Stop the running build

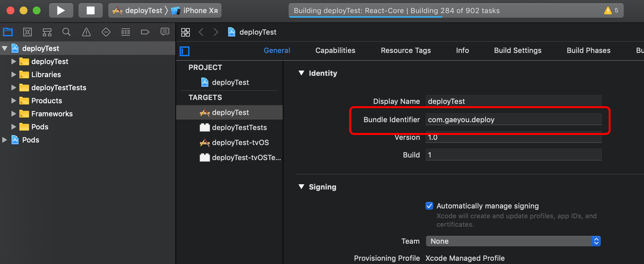pyautogui.click(x=91, y=10)
